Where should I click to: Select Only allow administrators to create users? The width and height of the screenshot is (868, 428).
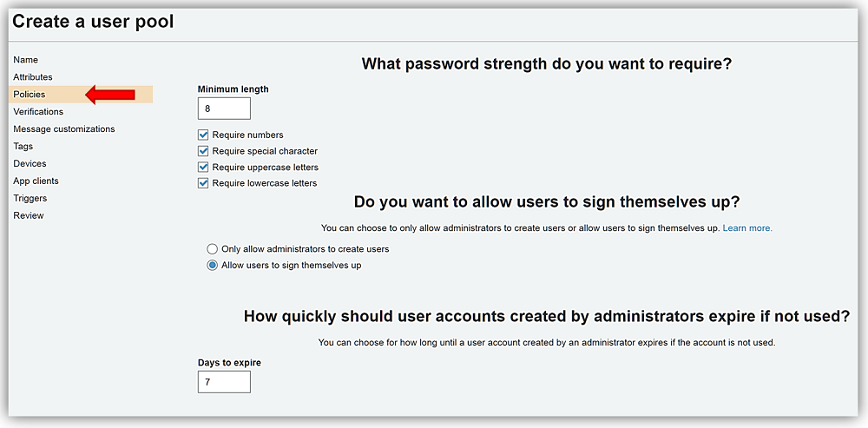point(212,249)
